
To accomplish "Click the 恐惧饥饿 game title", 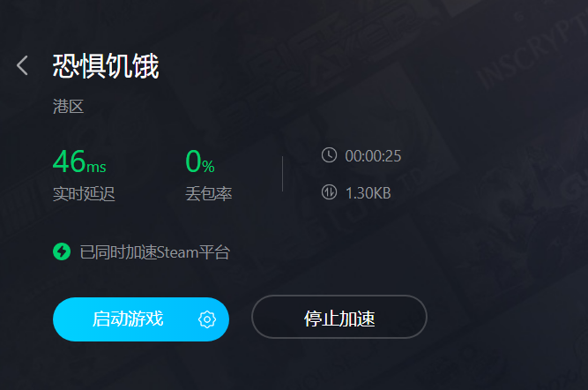I will 106,66.
